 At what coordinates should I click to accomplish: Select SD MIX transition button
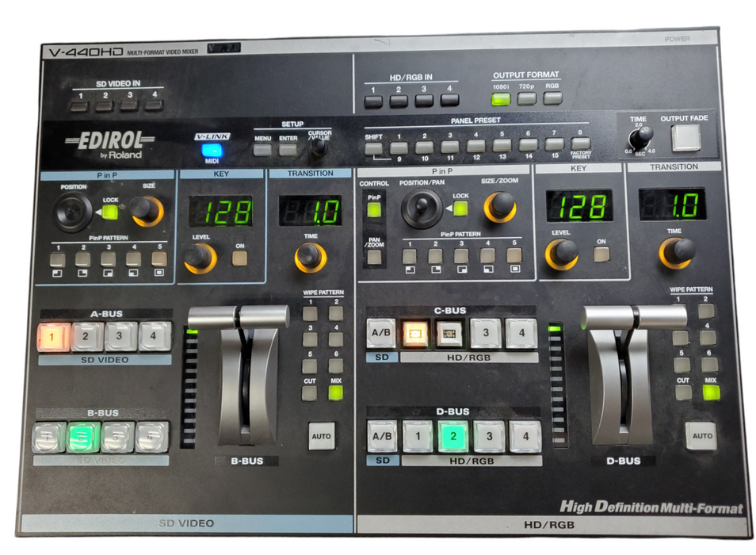pos(335,392)
